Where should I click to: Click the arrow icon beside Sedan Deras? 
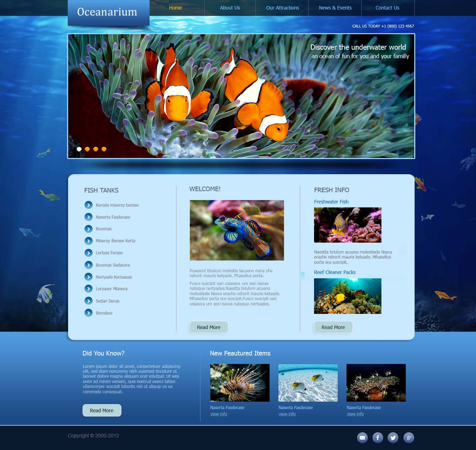pos(89,301)
